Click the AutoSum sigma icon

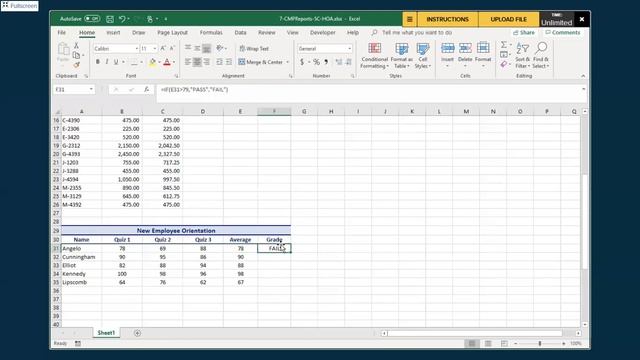tap(504, 44)
